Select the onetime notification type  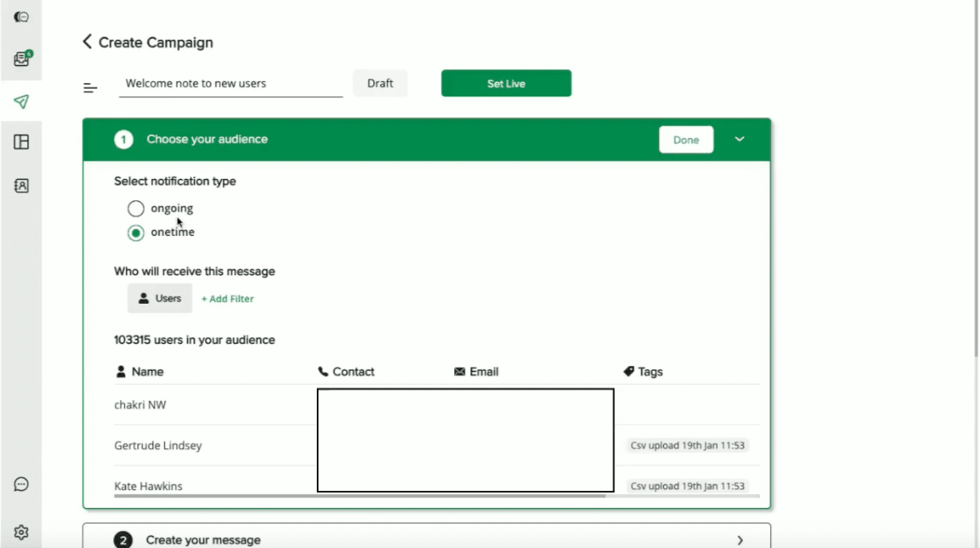click(136, 233)
